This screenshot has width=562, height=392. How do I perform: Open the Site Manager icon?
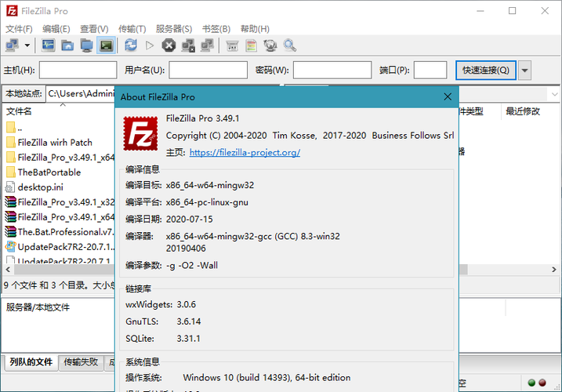(x=13, y=45)
